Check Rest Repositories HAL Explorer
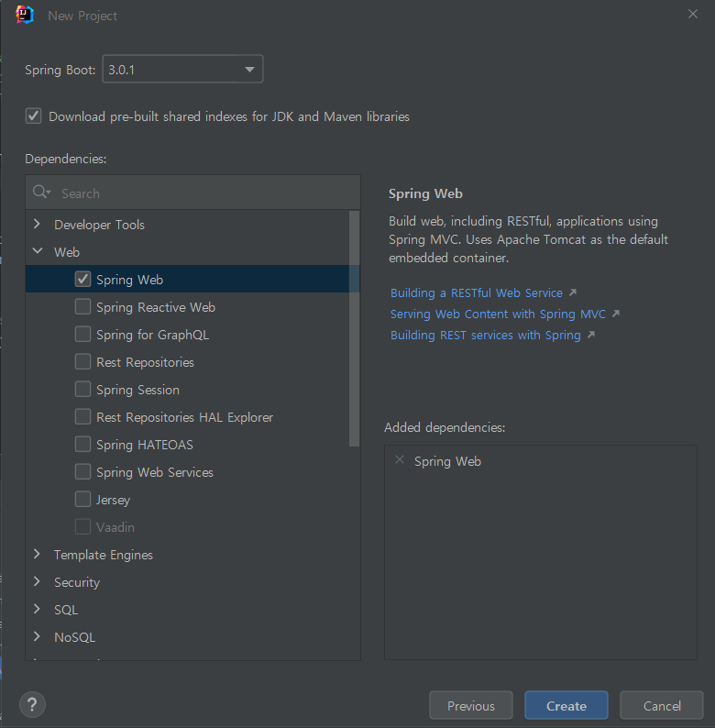The height and width of the screenshot is (728, 715). (x=82, y=416)
